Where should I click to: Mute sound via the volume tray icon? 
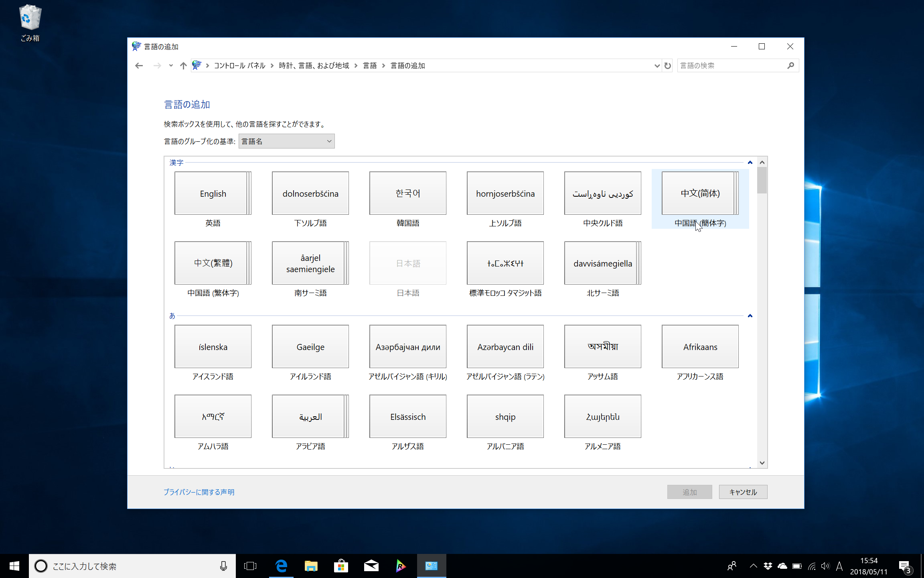coord(825,566)
